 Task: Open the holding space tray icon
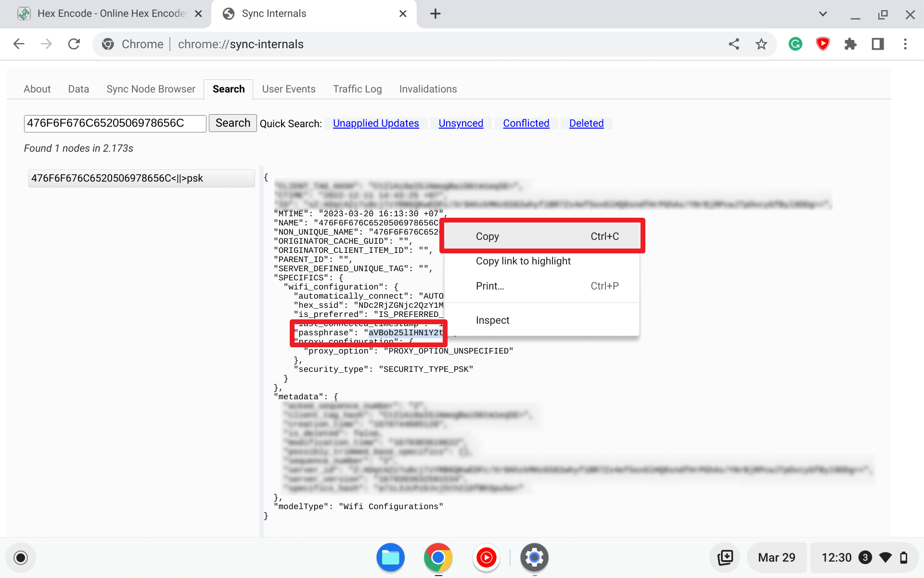pyautogui.click(x=725, y=558)
